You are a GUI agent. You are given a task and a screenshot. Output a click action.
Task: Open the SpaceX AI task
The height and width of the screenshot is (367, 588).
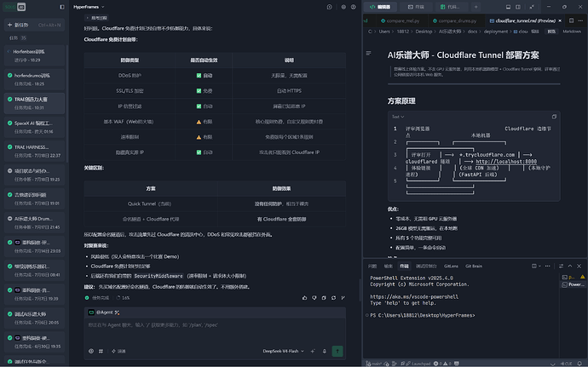tap(34, 127)
